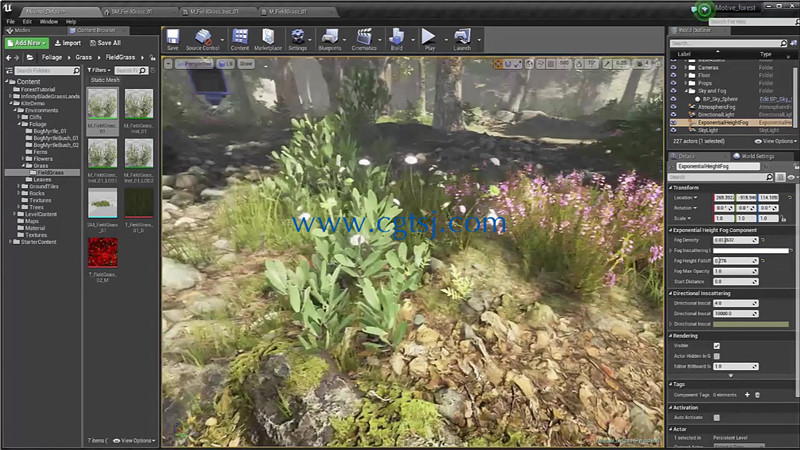Select FieldGrass folder in content tree
The width and height of the screenshot is (800, 450).
coord(51,172)
